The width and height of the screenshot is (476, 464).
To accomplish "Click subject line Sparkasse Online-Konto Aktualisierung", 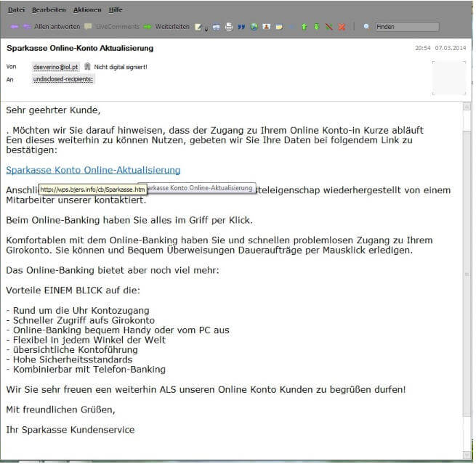I will click(x=80, y=48).
